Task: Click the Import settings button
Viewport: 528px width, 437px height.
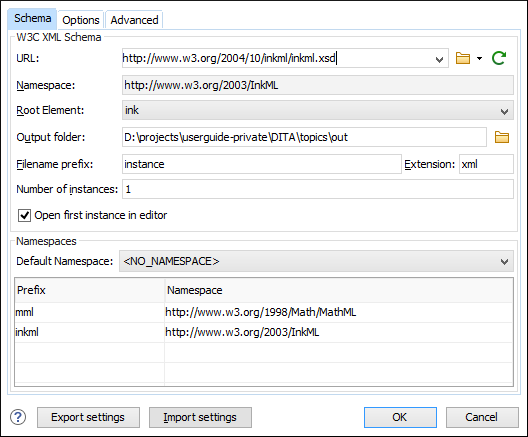Action: [x=200, y=417]
